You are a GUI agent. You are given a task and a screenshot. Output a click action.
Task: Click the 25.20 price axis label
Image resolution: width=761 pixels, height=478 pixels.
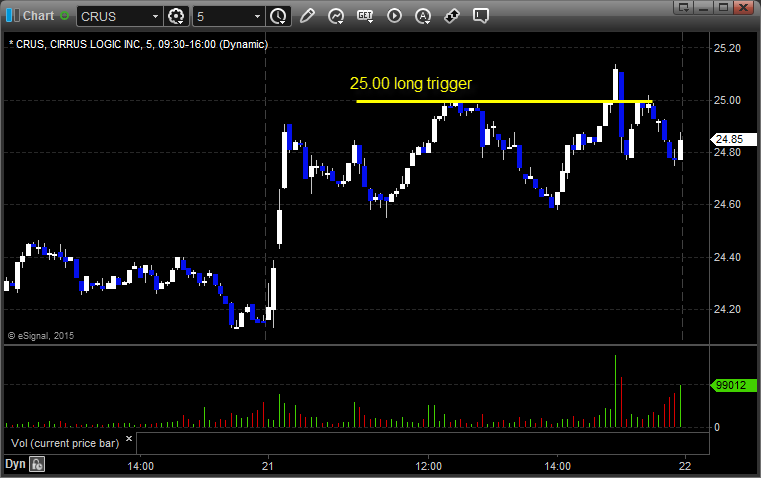(x=727, y=48)
